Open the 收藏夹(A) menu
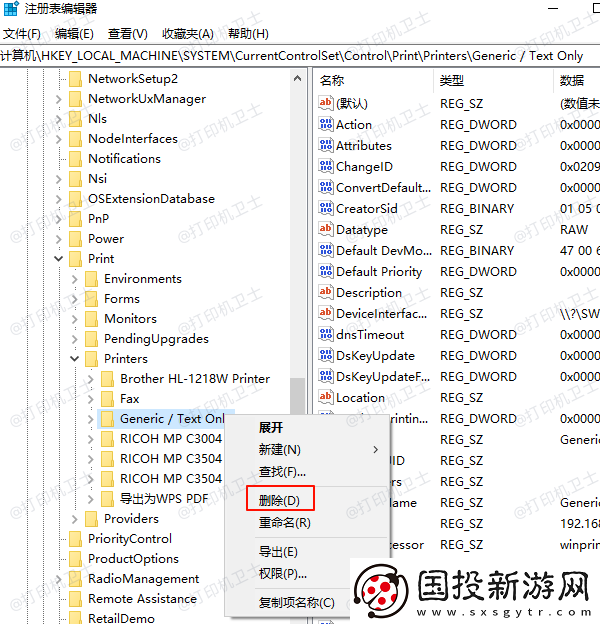 point(188,34)
